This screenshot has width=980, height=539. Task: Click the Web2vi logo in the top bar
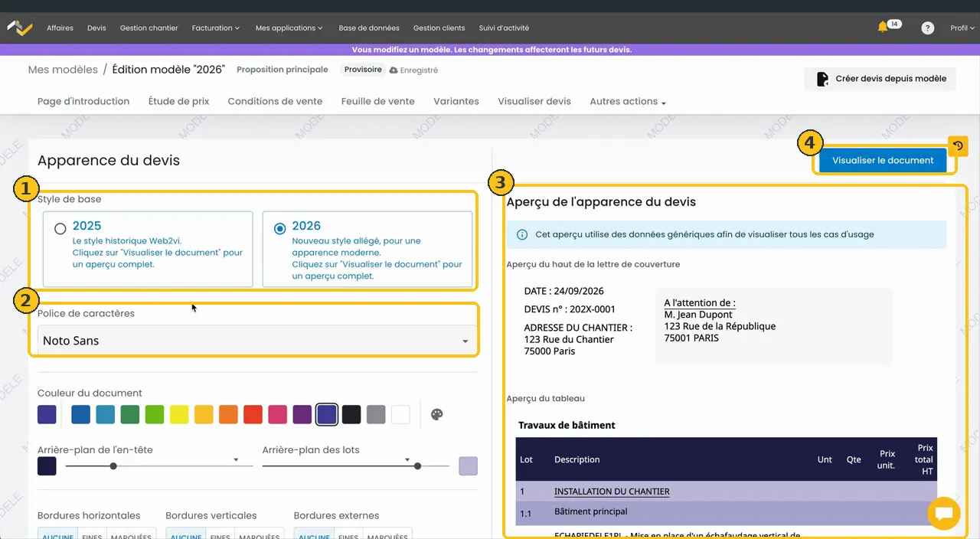tap(20, 28)
